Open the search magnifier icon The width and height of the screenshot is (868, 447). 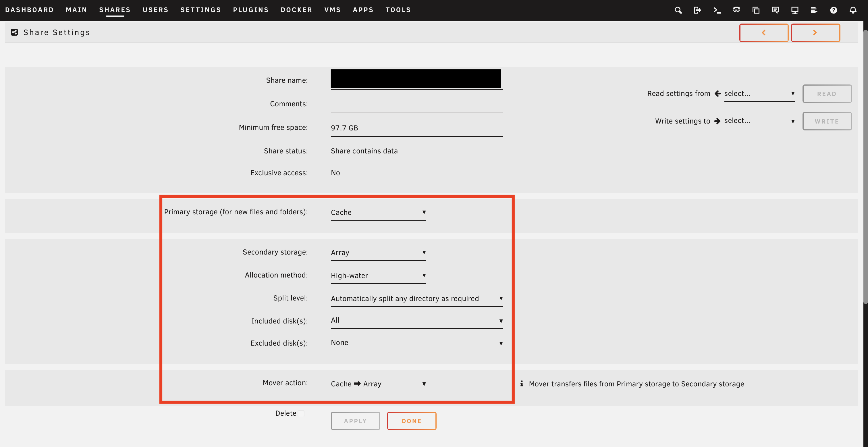(x=678, y=10)
